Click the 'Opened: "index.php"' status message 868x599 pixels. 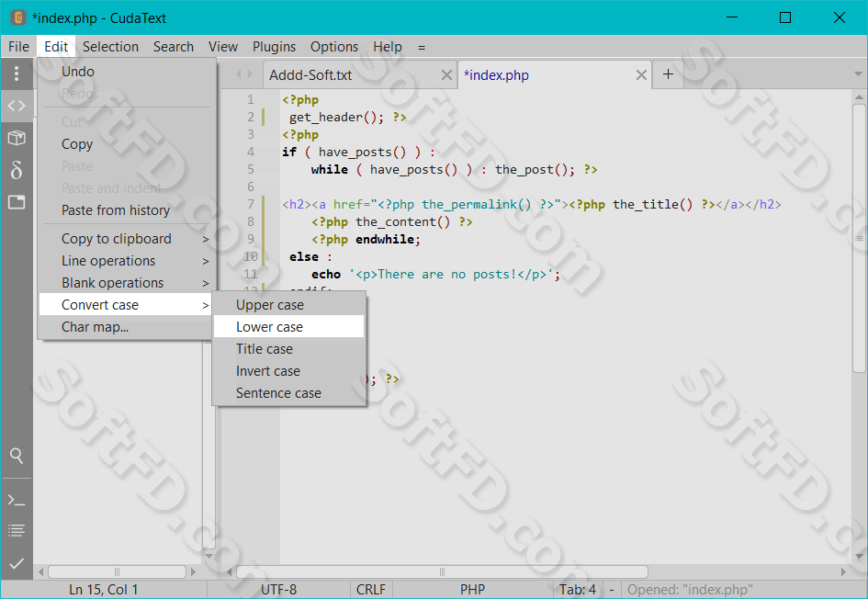[x=690, y=590]
